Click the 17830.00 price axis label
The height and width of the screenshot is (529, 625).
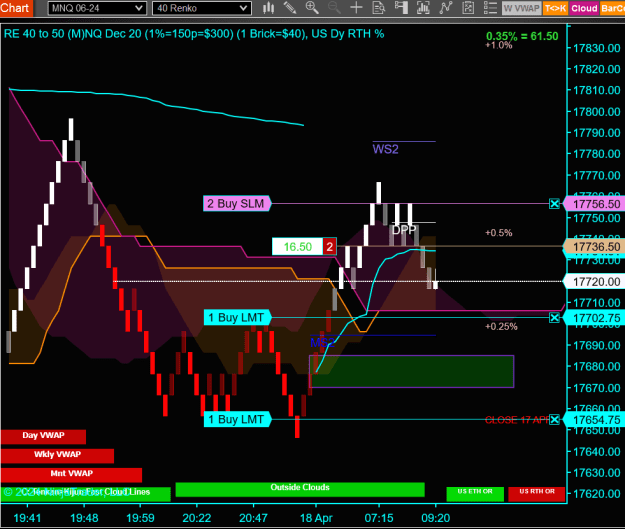pos(597,48)
